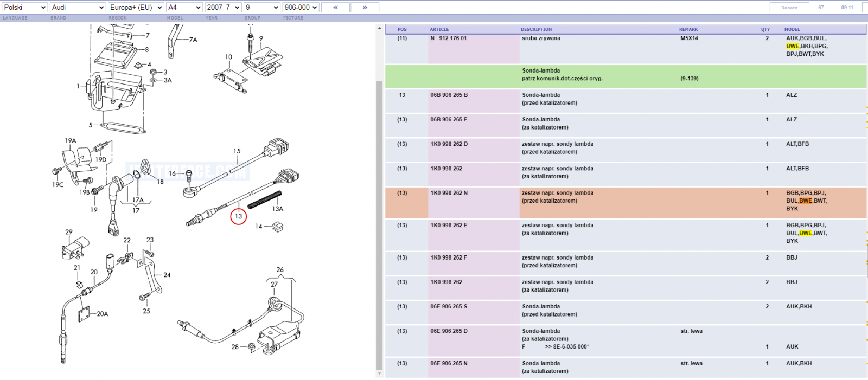
Task: Expand the picture dropdown 906-000
Action: coord(301,7)
